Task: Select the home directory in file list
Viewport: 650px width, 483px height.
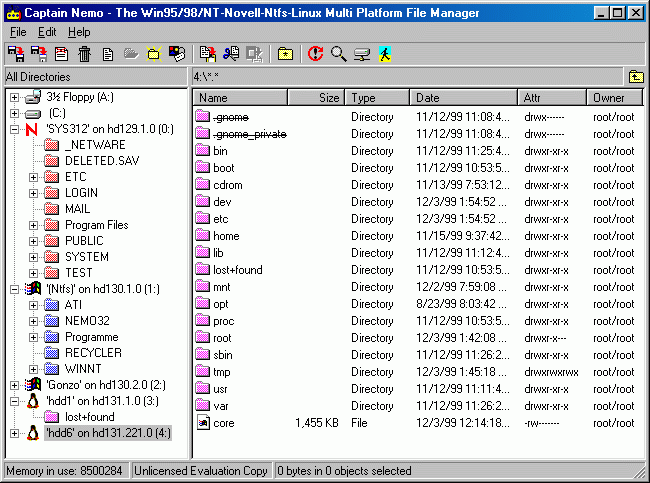Action: (226, 236)
